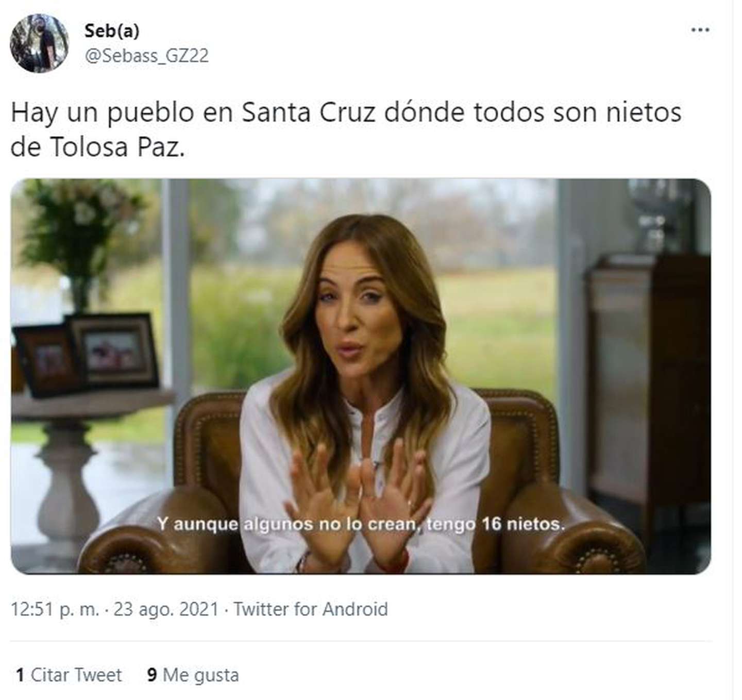
Task: Open the 12:51 p. m. timestamp link
Action: (55, 609)
